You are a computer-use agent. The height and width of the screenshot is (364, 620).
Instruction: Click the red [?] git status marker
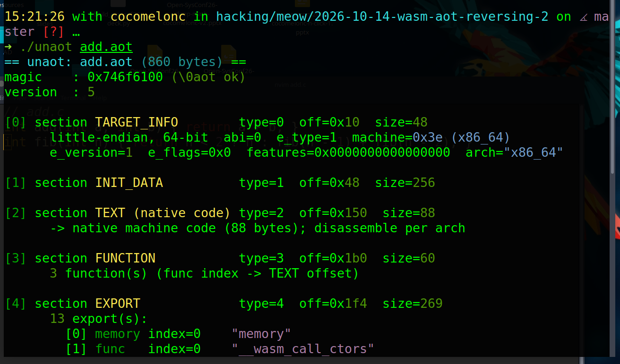[x=53, y=32]
